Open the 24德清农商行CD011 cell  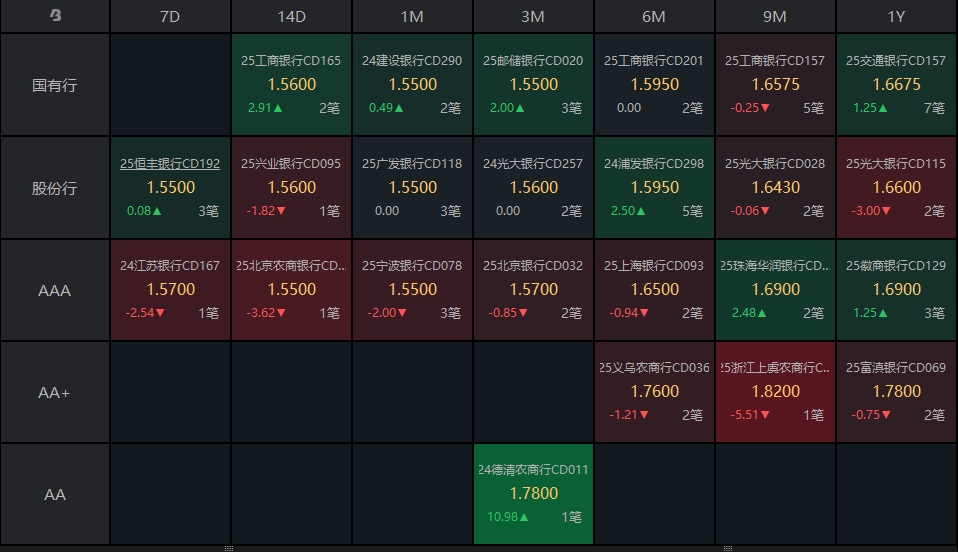tap(533, 495)
